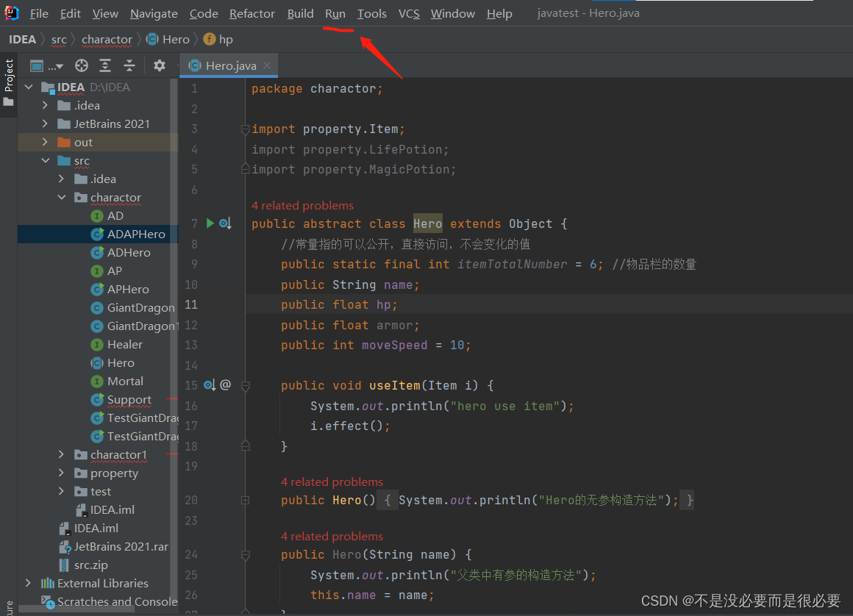The height and width of the screenshot is (616, 853).
Task: Expand the out folder
Action: coord(45,143)
